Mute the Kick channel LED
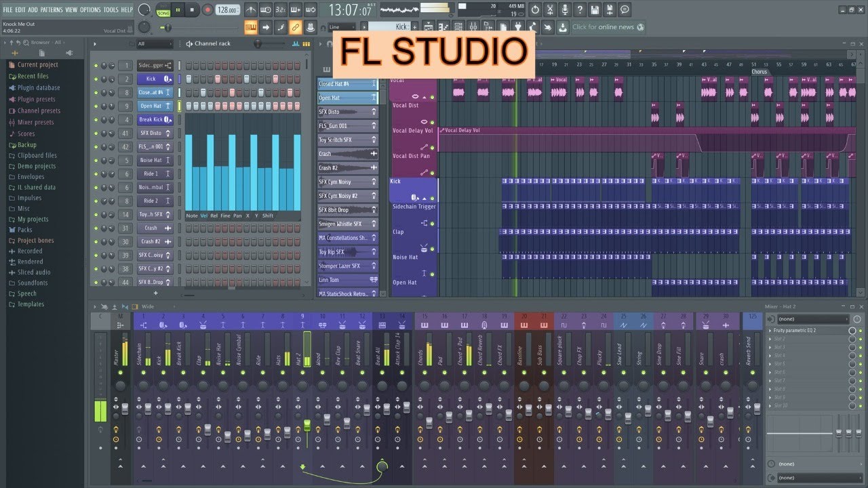The image size is (868, 488). coord(96,79)
